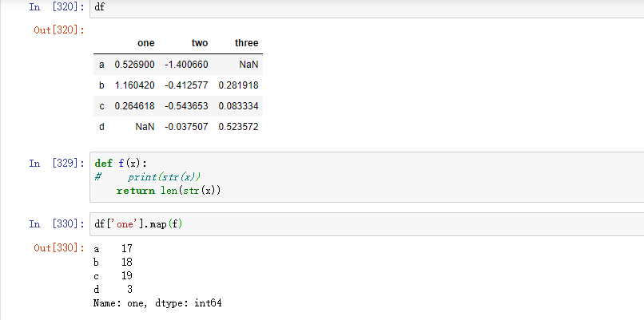Viewport: 644px width, 320px height.
Task: Click the 'one' column header in table
Action: 146,43
